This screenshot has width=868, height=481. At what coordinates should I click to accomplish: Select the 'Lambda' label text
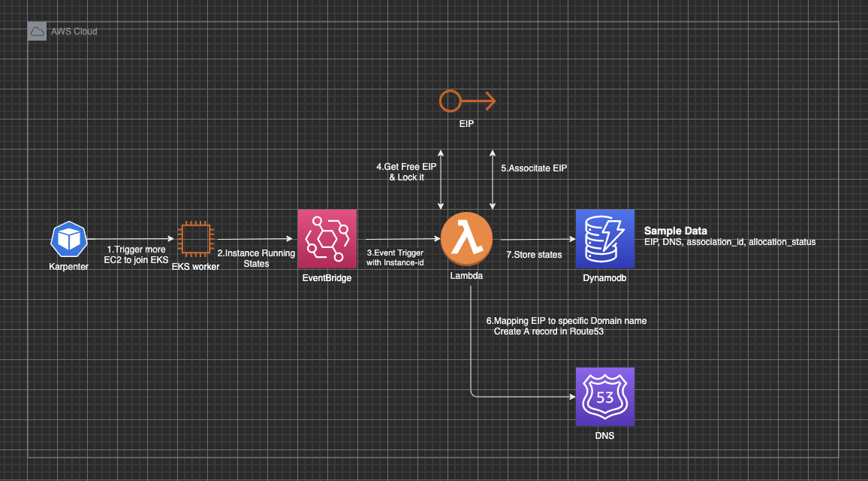tap(466, 276)
